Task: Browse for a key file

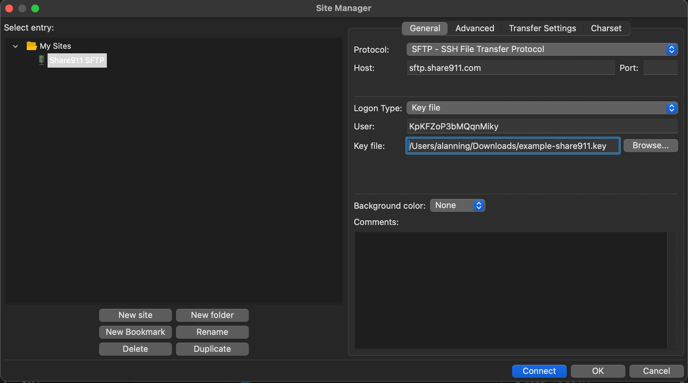Action: (650, 146)
